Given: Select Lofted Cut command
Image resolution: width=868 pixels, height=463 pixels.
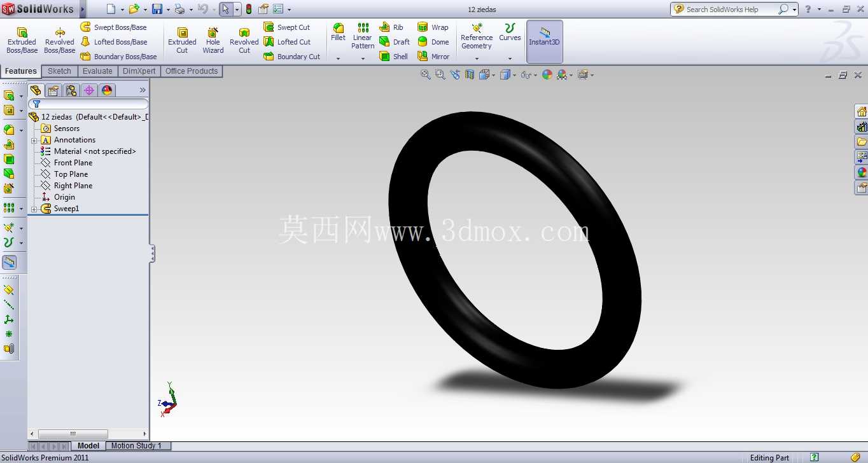Looking at the screenshot, I should tap(287, 42).
